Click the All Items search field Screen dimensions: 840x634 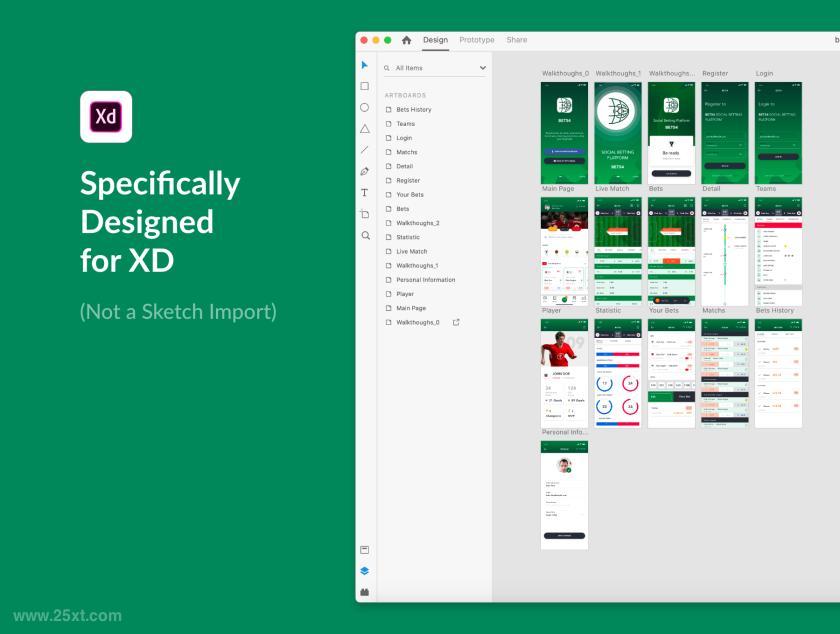(434, 68)
